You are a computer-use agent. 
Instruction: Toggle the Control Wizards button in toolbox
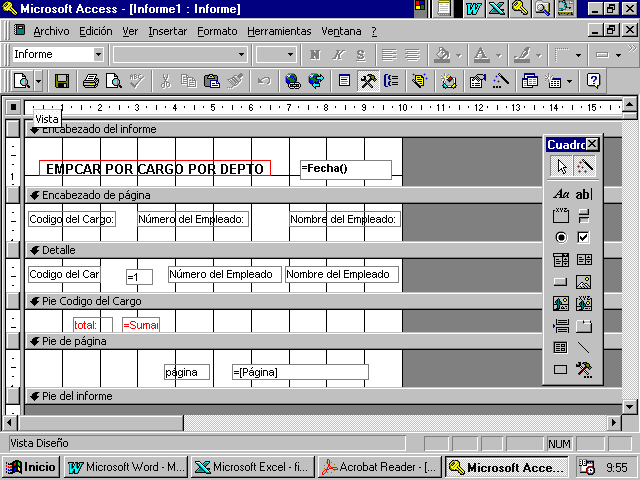[584, 166]
